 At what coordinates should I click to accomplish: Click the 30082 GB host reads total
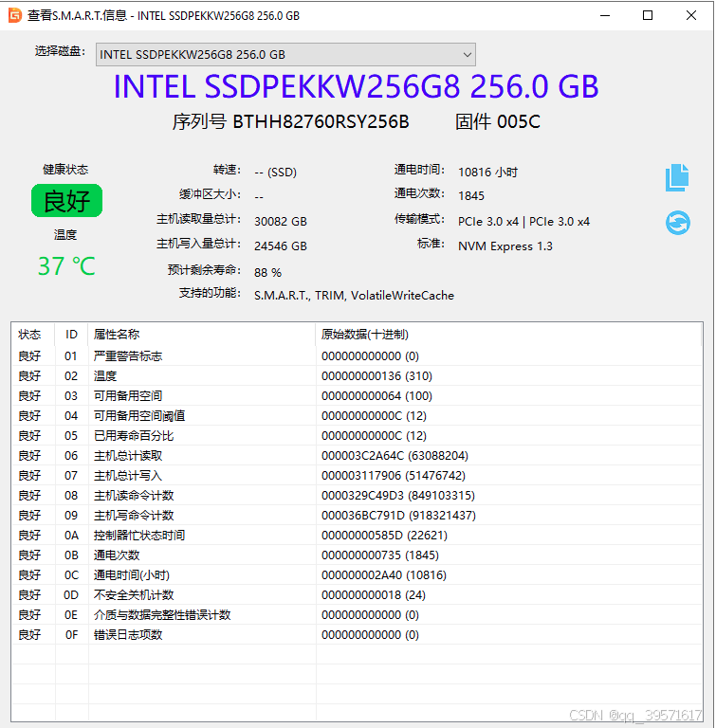point(280,222)
